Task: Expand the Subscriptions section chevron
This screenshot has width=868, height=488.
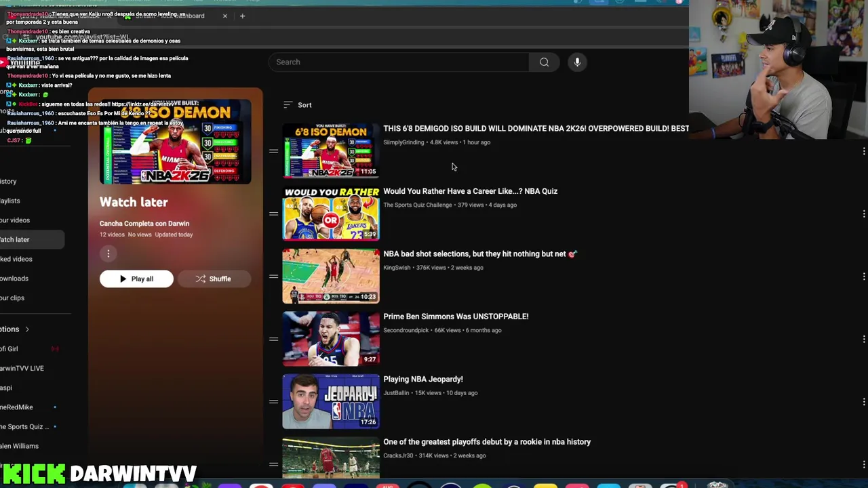Action: point(27,329)
